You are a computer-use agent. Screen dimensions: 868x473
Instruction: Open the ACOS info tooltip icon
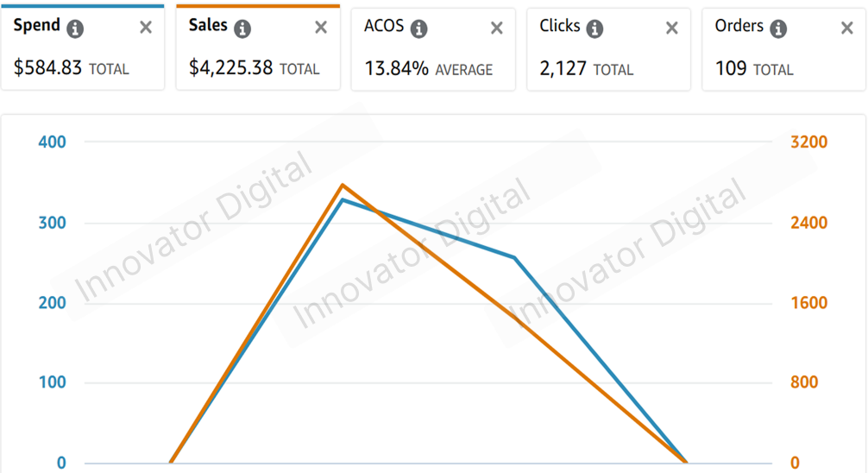click(418, 28)
